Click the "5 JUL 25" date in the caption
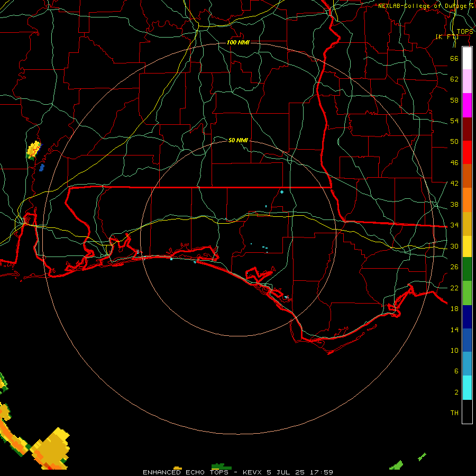This screenshot has height=476, width=476. click(286, 472)
